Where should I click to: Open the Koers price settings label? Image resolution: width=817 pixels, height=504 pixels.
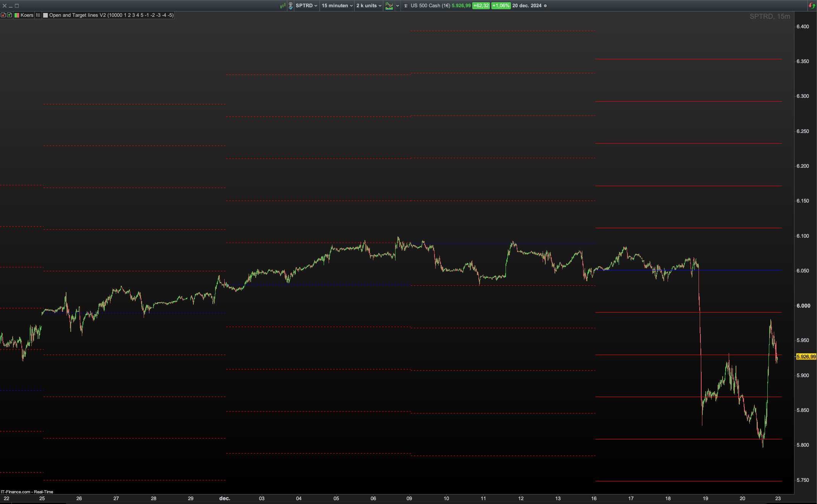[27, 15]
